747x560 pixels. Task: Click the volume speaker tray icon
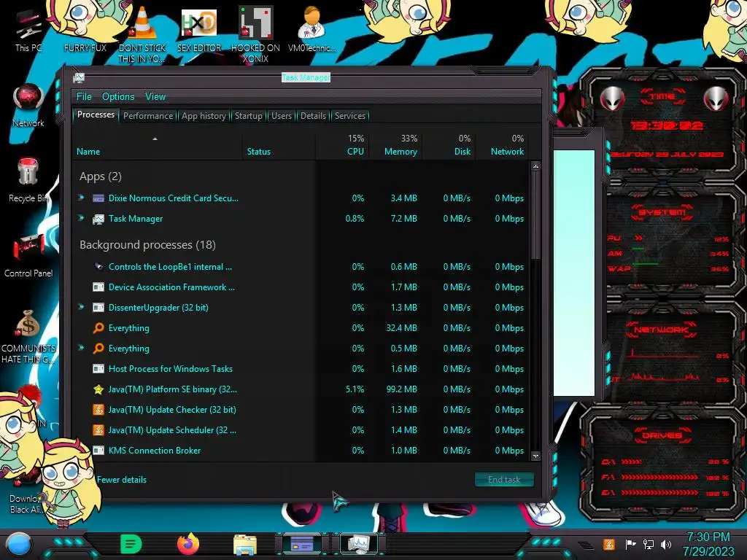(x=666, y=544)
